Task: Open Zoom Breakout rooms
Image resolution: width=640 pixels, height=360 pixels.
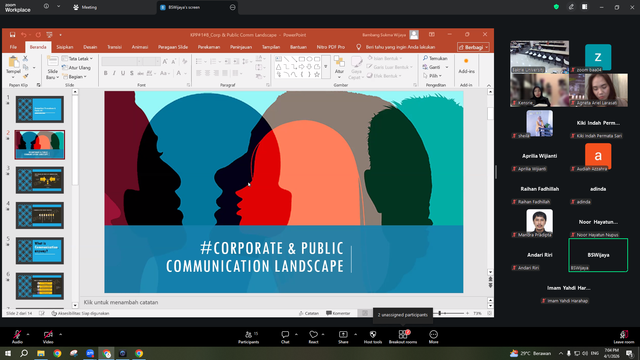Action: (x=403, y=337)
